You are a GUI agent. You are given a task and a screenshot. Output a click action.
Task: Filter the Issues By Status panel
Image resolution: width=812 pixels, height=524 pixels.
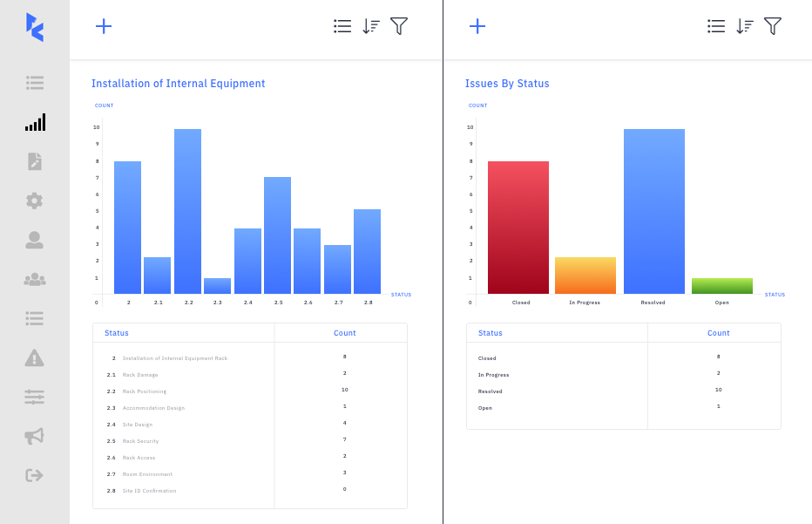(x=773, y=26)
